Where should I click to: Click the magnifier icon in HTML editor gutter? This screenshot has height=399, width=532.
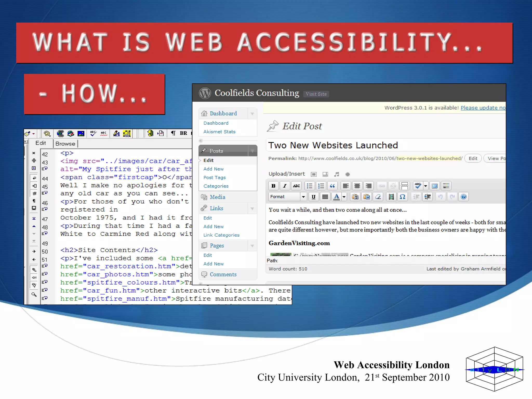(34, 294)
